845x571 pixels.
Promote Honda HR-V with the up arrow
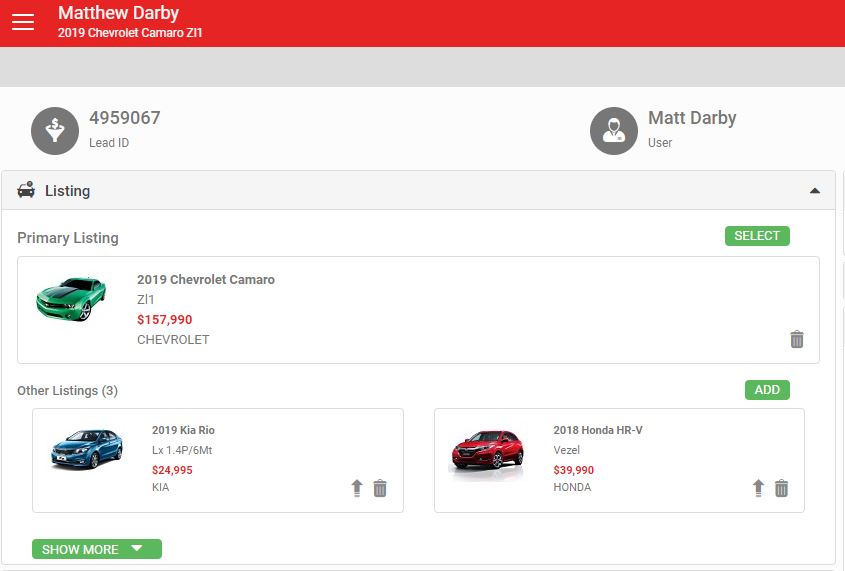tap(758, 488)
